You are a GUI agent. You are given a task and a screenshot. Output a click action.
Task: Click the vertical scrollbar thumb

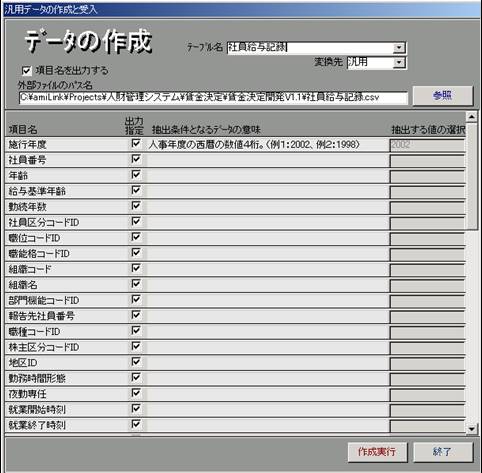tap(472, 176)
